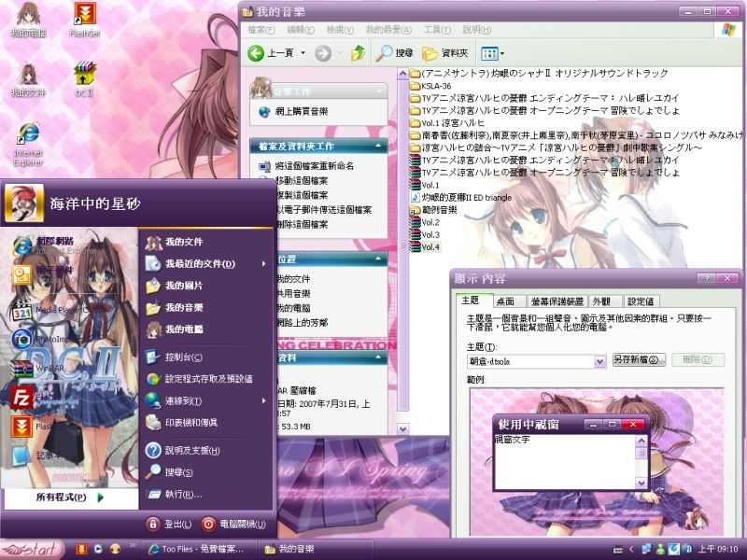The height and width of the screenshot is (560, 747).
Task: Open the 編輯(E) menu
Action: coord(301,30)
